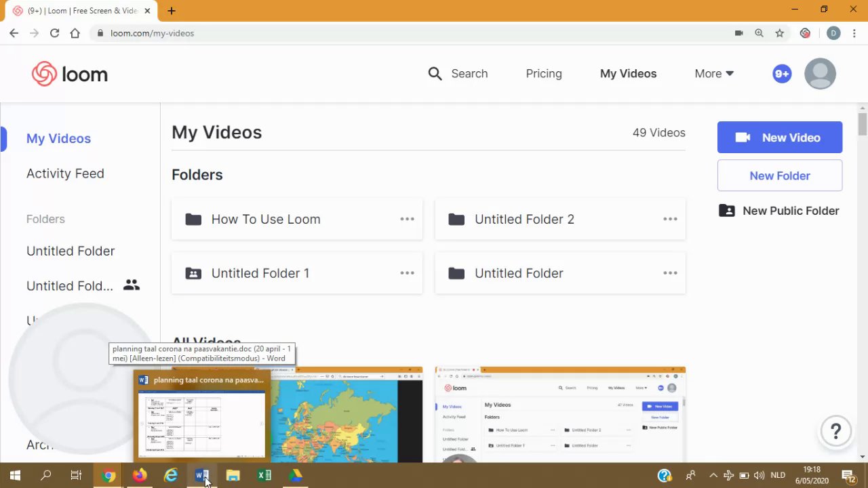Viewport: 868px width, 488px height.
Task: Open Task View on the taskbar
Action: point(76,476)
